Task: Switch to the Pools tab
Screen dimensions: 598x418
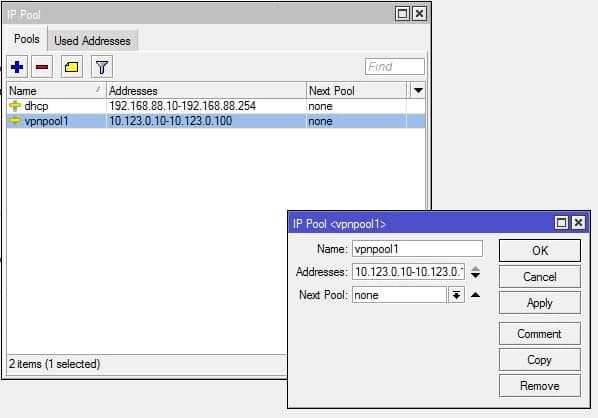Action: (x=27, y=39)
